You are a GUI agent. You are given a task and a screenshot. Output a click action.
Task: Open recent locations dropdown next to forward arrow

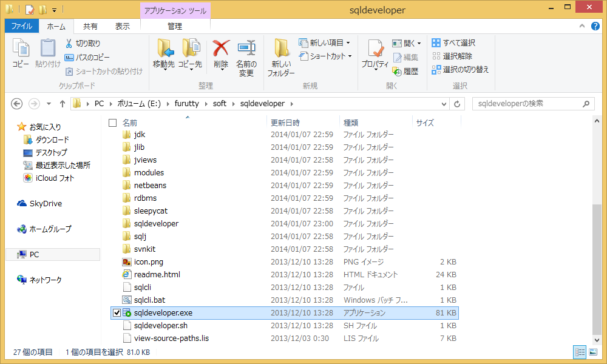(x=49, y=104)
